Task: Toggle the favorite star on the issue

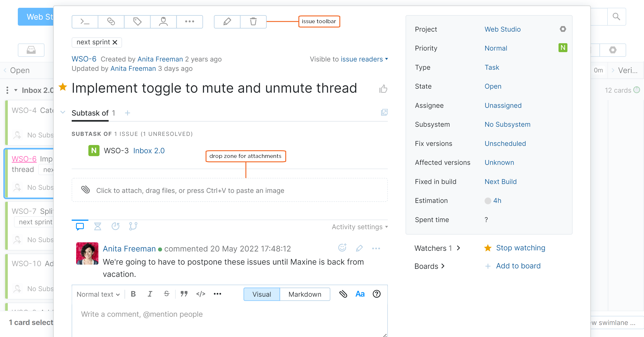Action: pyautogui.click(x=63, y=87)
